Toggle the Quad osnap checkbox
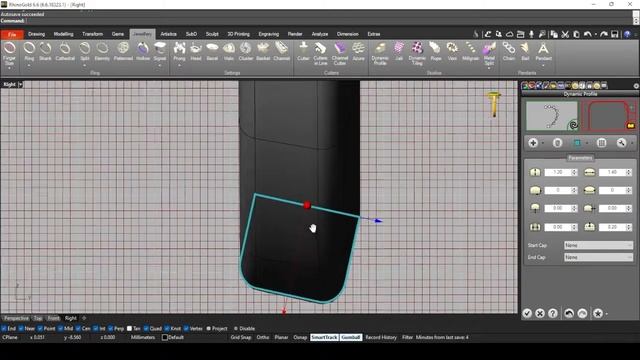The height and width of the screenshot is (360, 640). tap(146, 328)
